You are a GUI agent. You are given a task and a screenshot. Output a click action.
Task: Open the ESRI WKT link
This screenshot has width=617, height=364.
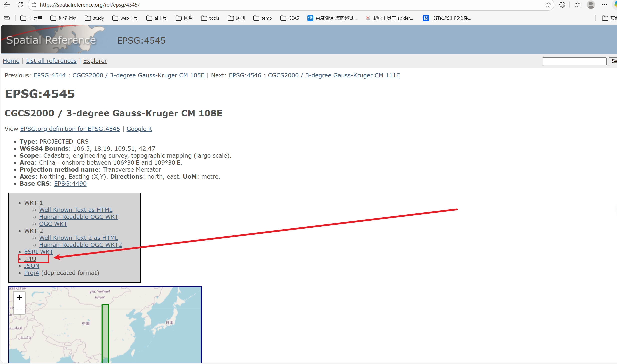point(39,252)
